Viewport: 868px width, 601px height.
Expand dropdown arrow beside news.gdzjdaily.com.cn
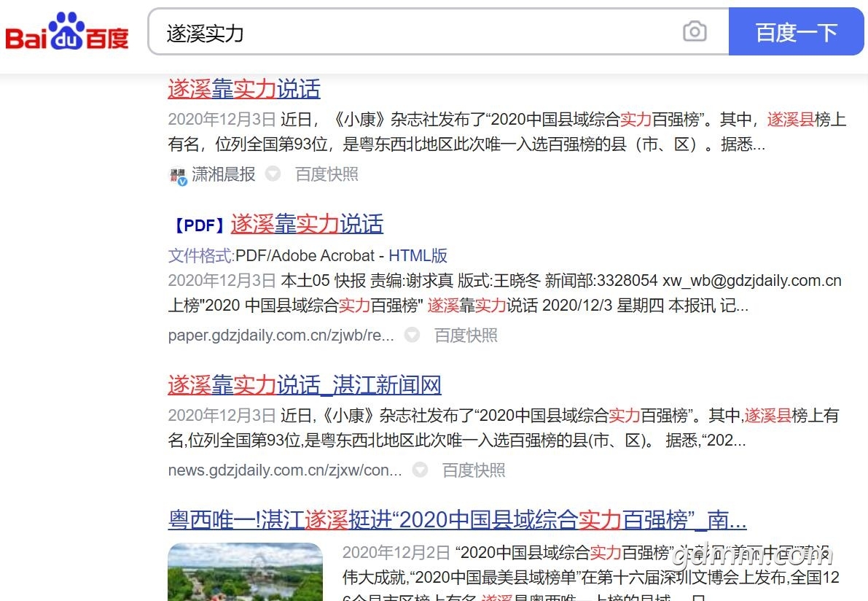pos(421,470)
